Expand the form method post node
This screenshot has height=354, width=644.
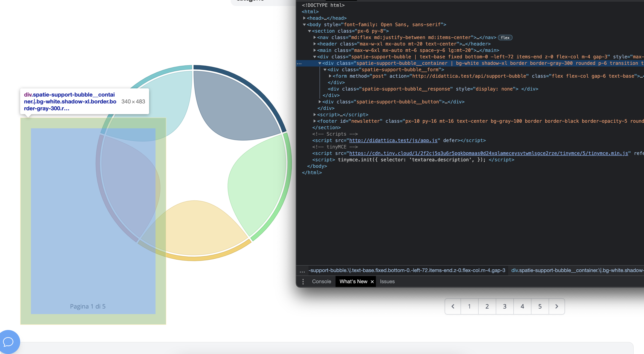coord(330,76)
